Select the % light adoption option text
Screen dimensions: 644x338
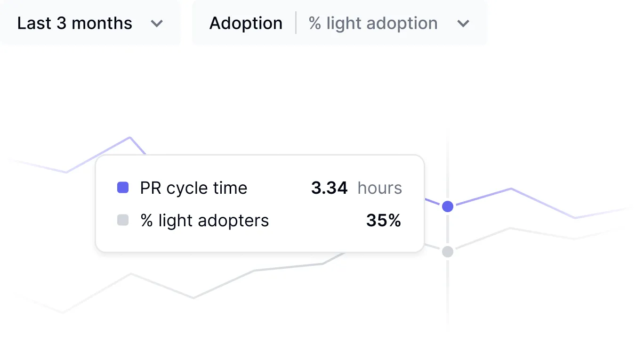373,24
